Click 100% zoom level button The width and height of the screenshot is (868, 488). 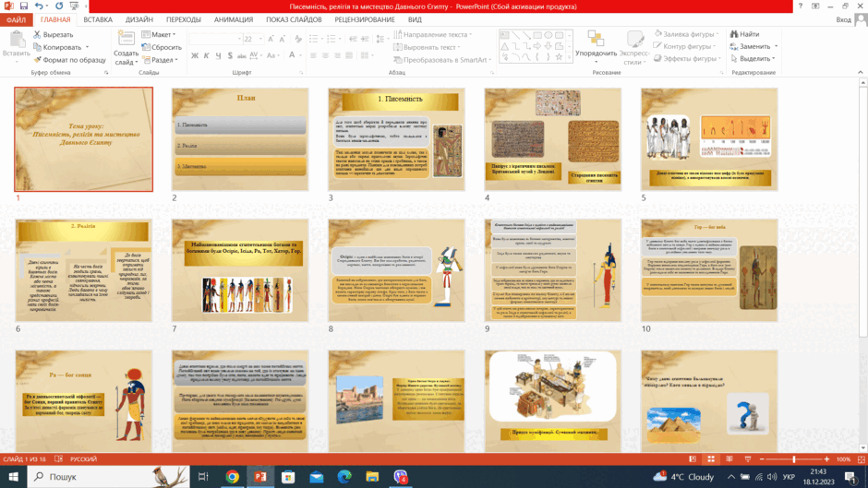pyautogui.click(x=843, y=459)
